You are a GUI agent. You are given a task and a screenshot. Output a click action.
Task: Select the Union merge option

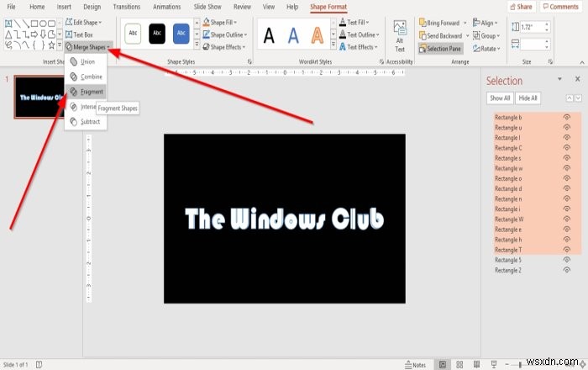pos(86,61)
